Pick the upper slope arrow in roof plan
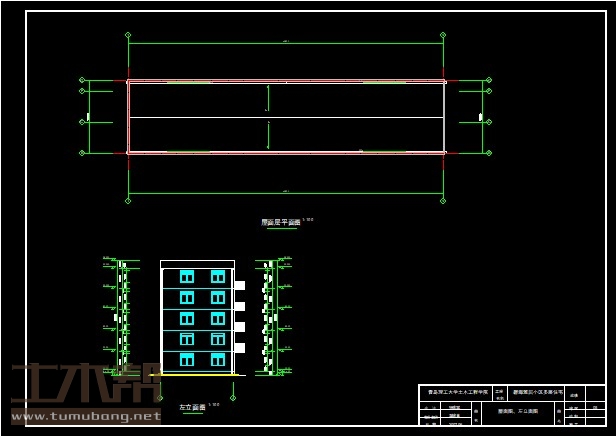The height and width of the screenshot is (436, 616). tap(267, 98)
